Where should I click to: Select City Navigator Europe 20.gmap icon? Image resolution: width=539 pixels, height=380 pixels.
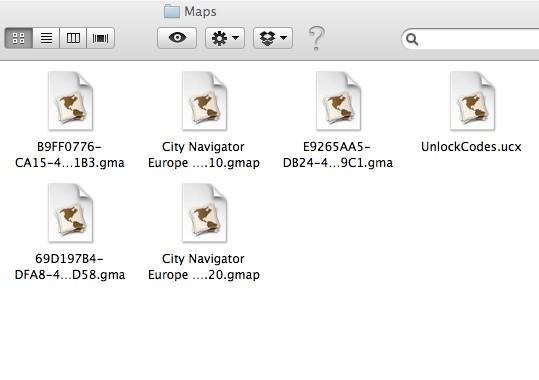click(x=204, y=213)
